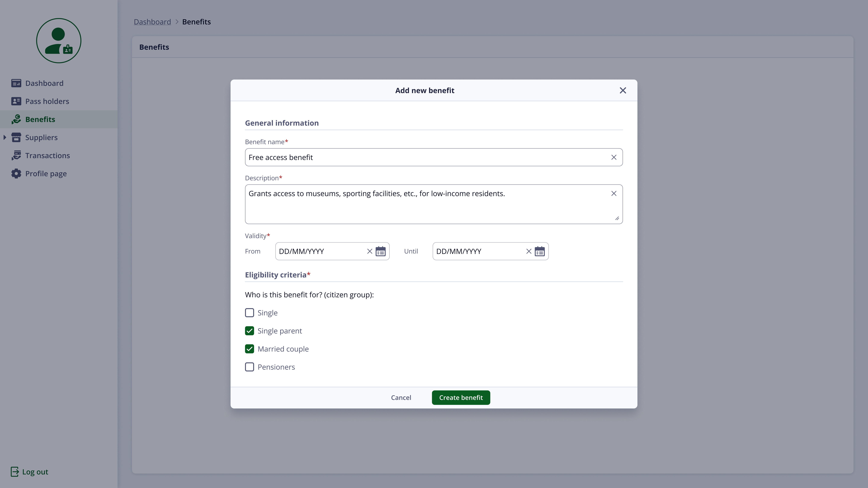Open the From date calendar picker
The image size is (868, 488).
380,251
